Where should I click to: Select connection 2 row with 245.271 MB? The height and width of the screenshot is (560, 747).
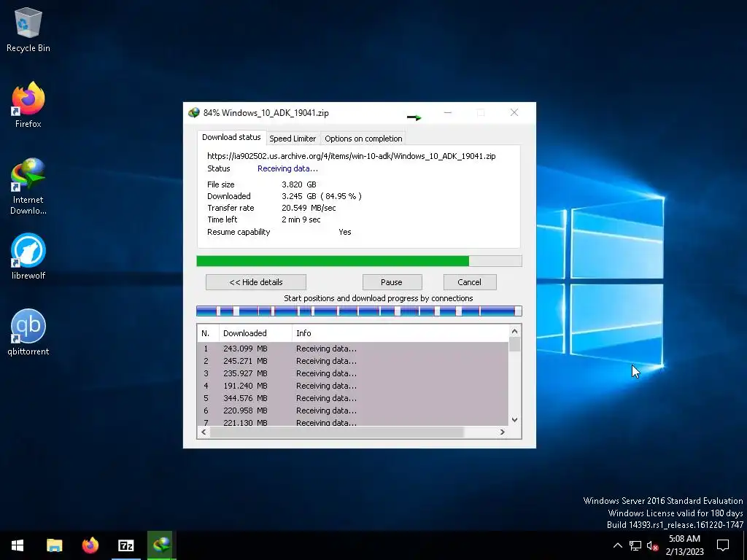[353, 361]
